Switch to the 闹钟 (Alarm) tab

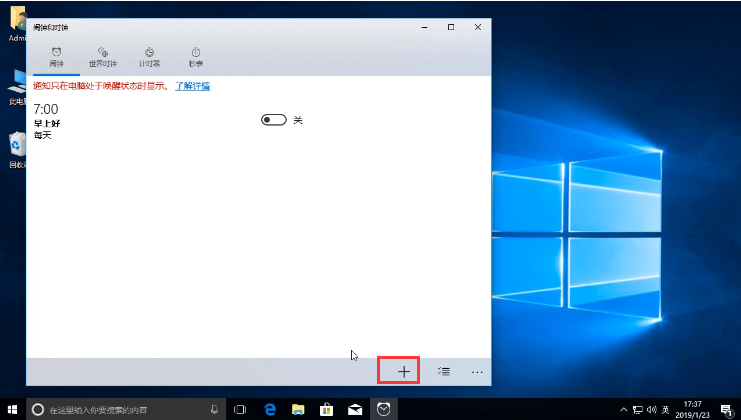[x=56, y=56]
